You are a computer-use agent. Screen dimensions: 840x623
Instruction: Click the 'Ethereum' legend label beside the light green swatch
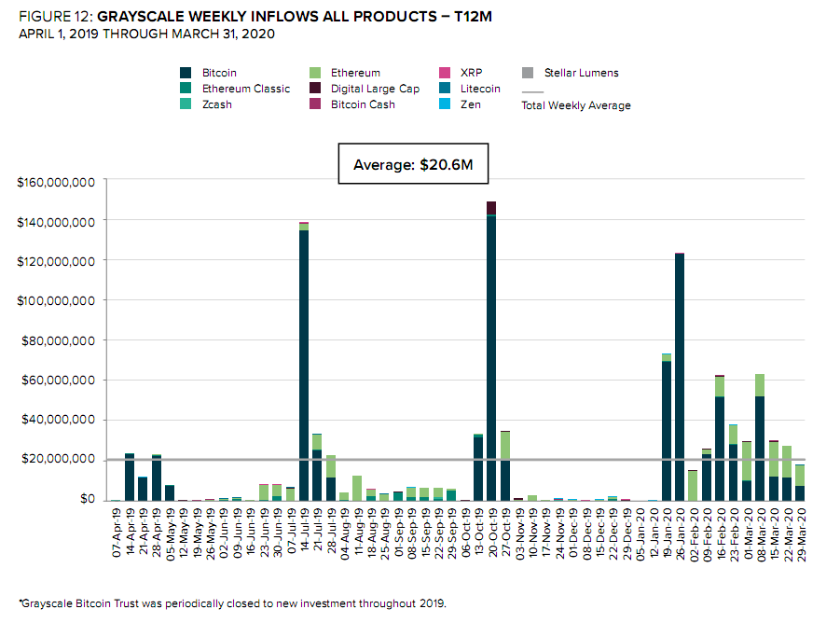pyautogui.click(x=355, y=73)
